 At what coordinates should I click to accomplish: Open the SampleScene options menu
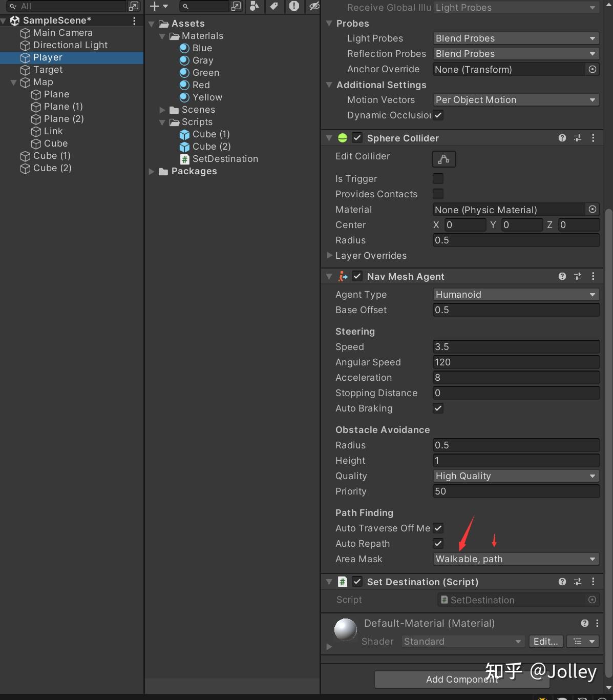pyautogui.click(x=134, y=20)
